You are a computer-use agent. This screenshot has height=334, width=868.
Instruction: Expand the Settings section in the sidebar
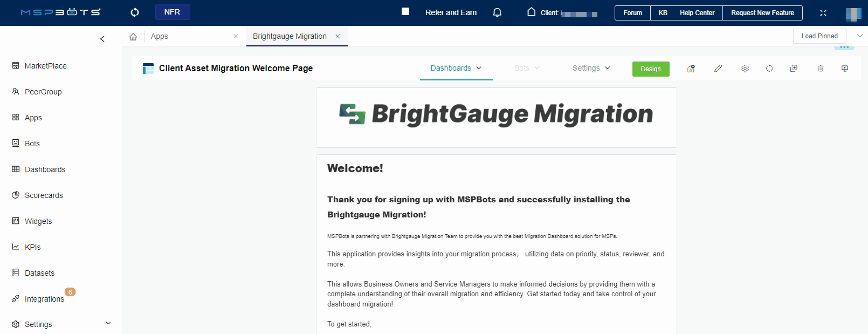point(108,324)
